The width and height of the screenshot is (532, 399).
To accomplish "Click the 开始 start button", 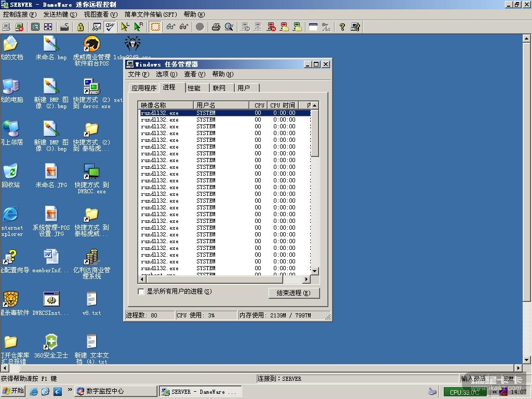I will (x=14, y=391).
